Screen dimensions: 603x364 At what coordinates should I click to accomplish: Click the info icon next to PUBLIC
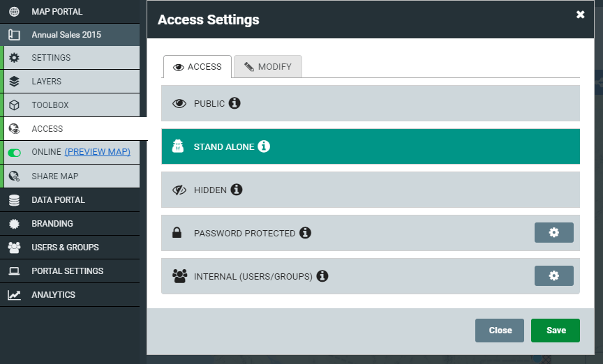click(x=234, y=103)
